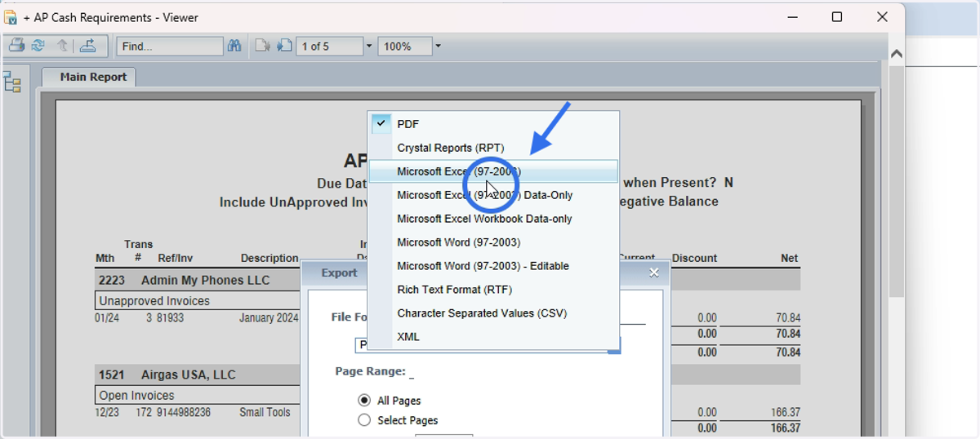The width and height of the screenshot is (980, 439).
Task: Close the Export dialog
Action: [x=653, y=273]
